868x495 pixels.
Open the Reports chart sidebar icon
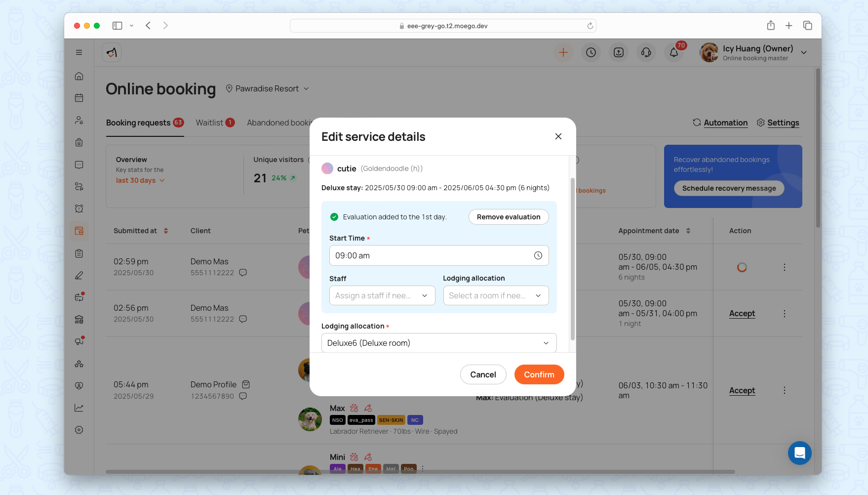(x=79, y=408)
